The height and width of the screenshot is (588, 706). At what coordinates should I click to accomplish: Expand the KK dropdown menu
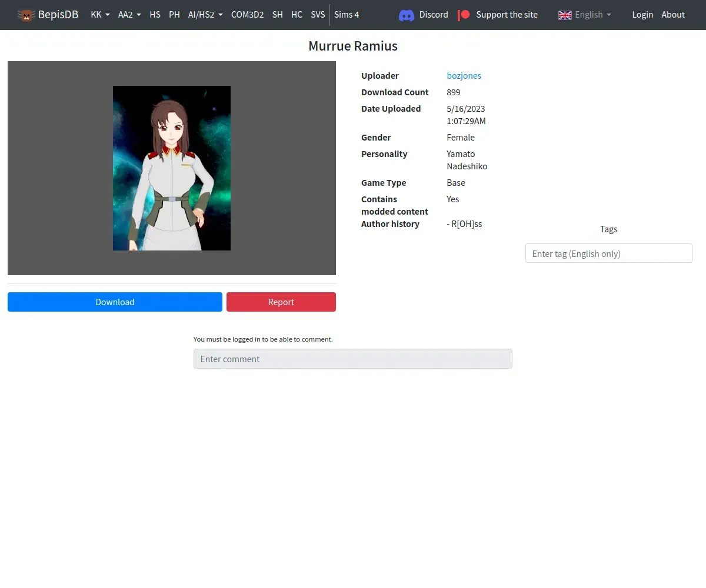point(100,15)
